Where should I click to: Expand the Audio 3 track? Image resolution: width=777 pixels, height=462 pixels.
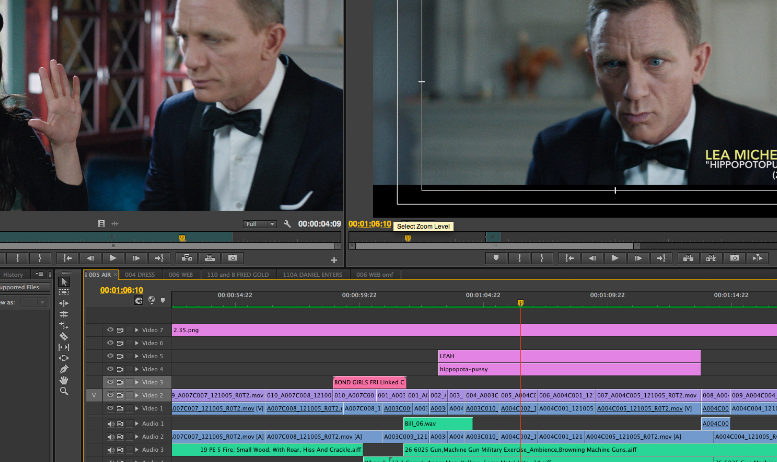136,450
